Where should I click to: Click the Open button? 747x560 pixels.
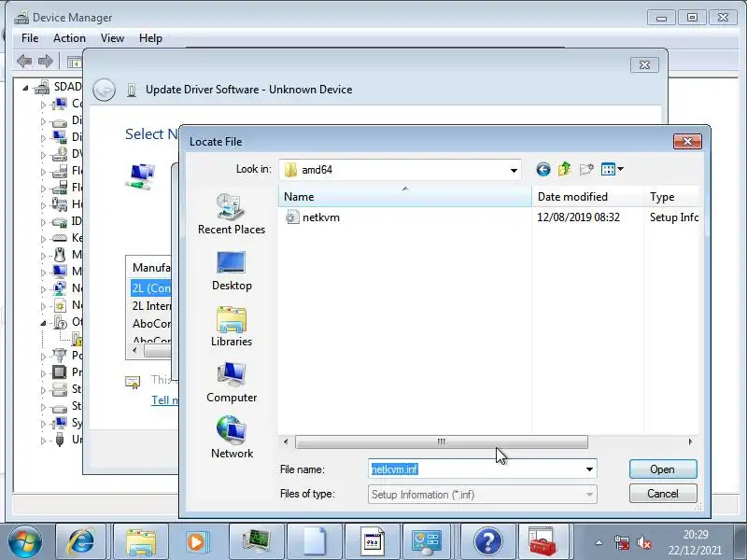(663, 469)
